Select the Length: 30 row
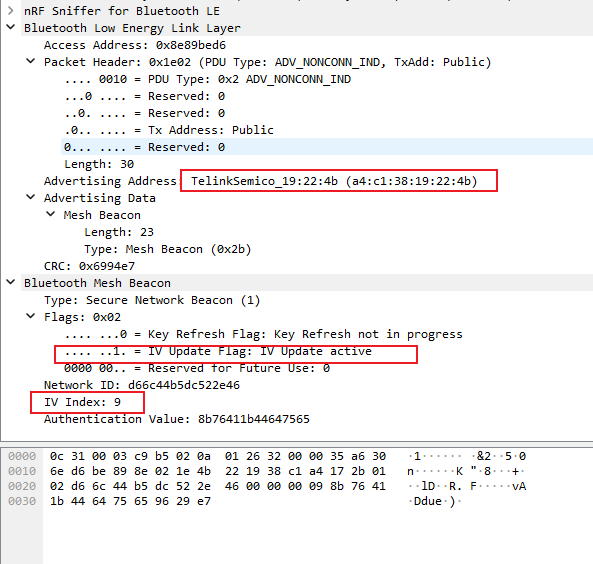 click(99, 164)
